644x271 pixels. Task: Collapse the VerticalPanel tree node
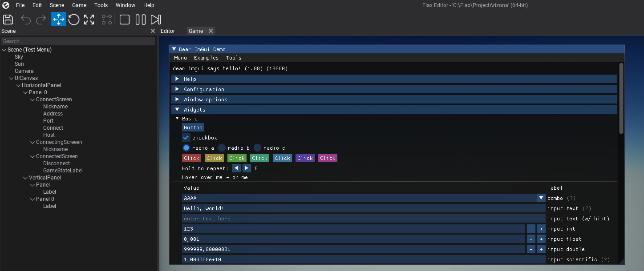pos(25,178)
